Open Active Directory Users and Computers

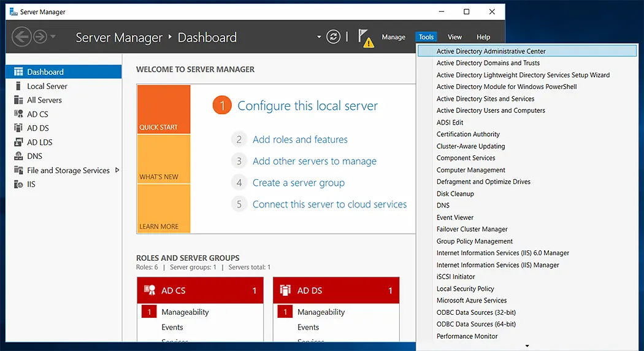pos(527,110)
